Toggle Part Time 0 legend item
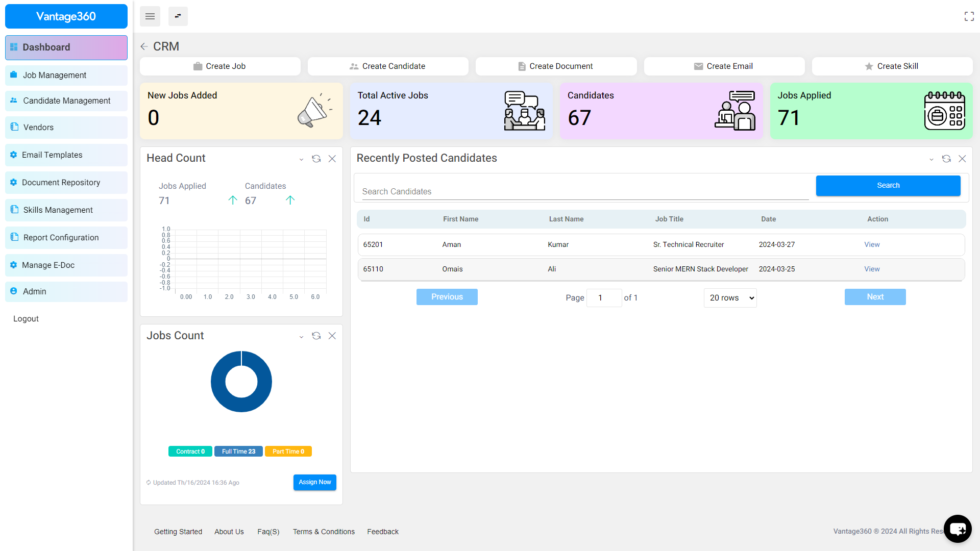Screen dimensions: 980x551 coord(288,452)
